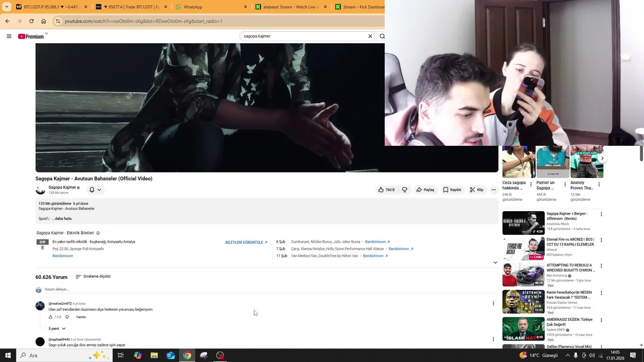Screen dimensions: 644x362
Task: Open Bandsintown link for Jolly Joker Bursa
Action: click(377, 242)
